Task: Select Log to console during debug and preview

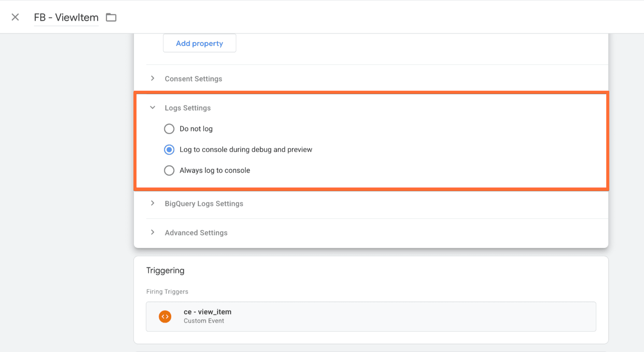Action: (169, 149)
